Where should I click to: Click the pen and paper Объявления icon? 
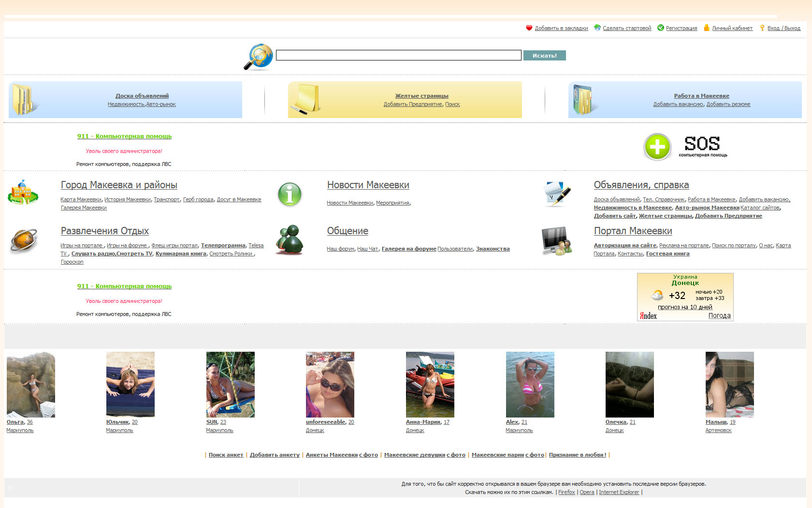557,194
